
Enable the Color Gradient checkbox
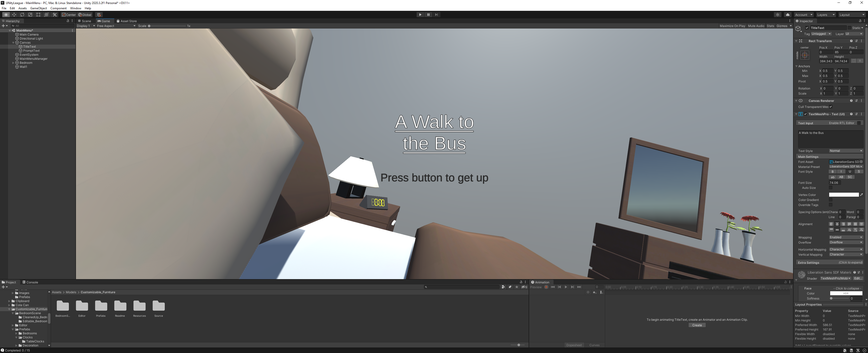click(831, 200)
